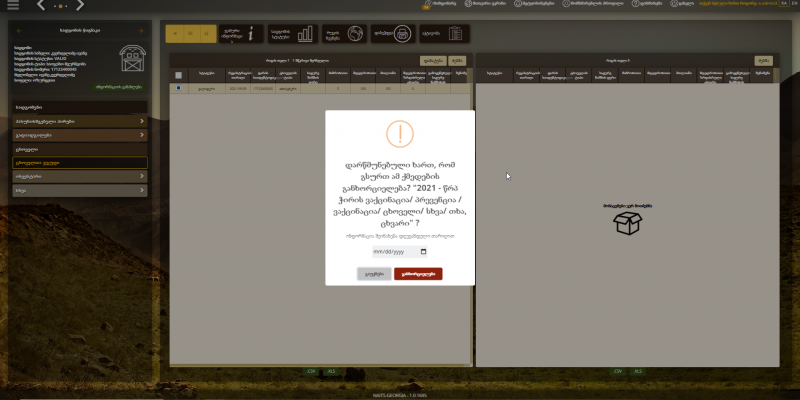
Task: Expand the last sidebar chevron item
Action: [x=80, y=190]
